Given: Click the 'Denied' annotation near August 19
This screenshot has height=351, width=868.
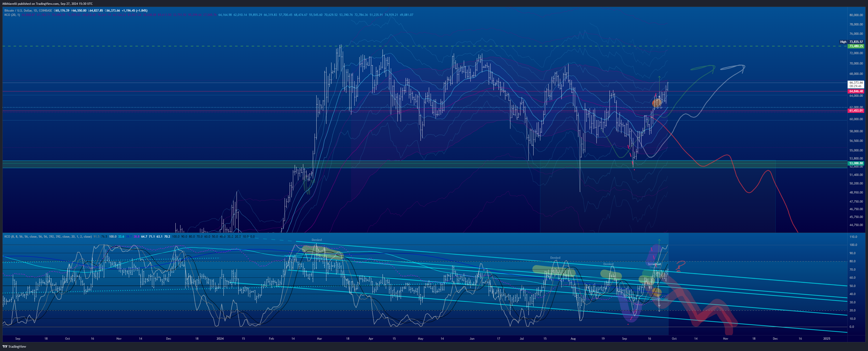Looking at the screenshot, I should pos(608,264).
